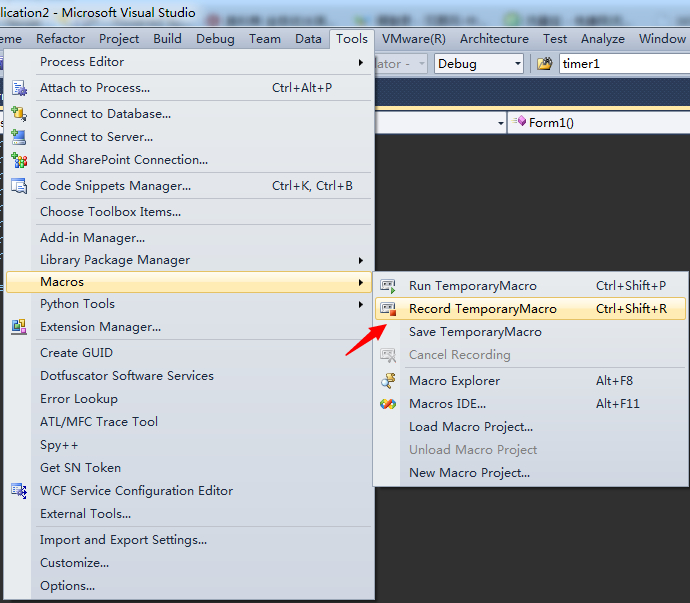The height and width of the screenshot is (603, 690).
Task: Choose Save TemporaryMacro entry
Action: [531, 332]
